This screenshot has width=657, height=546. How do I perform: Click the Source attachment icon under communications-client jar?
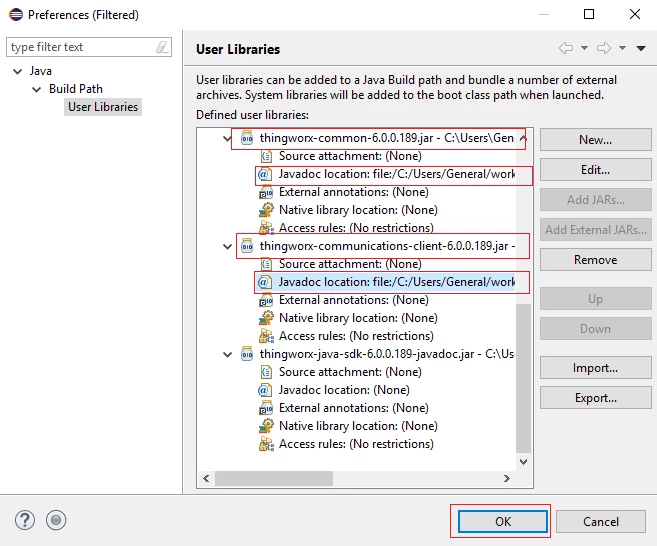click(x=266, y=264)
